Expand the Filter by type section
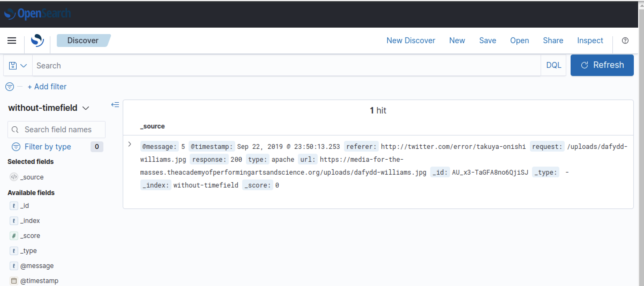This screenshot has height=286, width=644. [48, 146]
